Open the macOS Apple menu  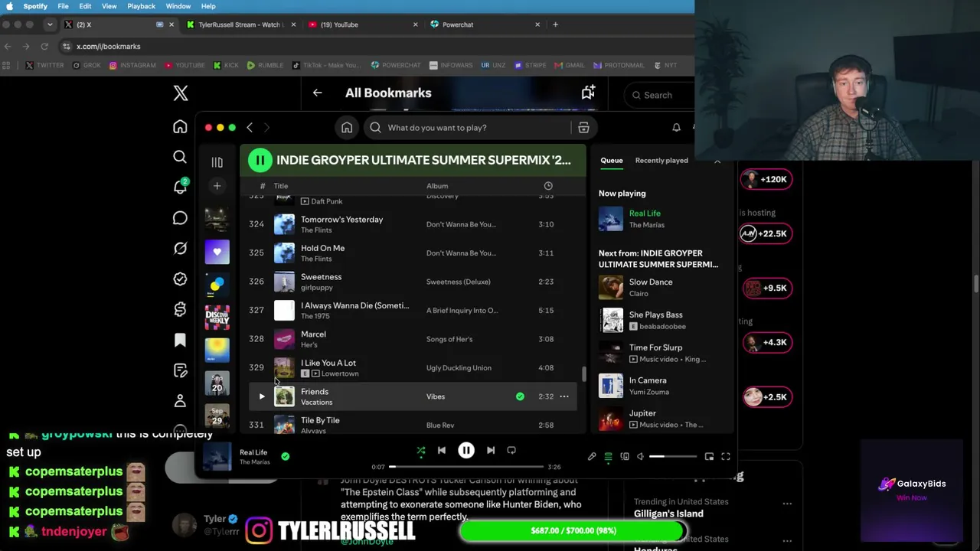9,6
